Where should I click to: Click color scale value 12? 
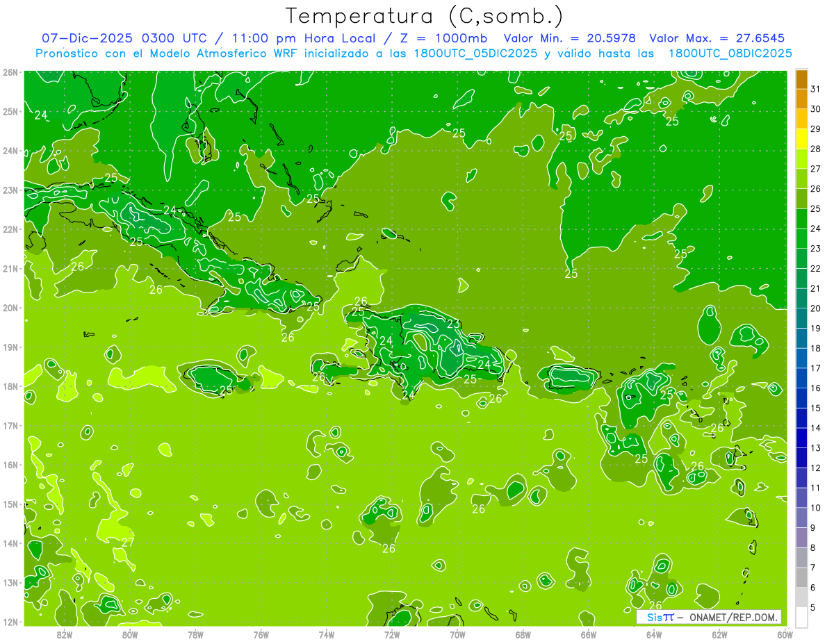click(815, 468)
